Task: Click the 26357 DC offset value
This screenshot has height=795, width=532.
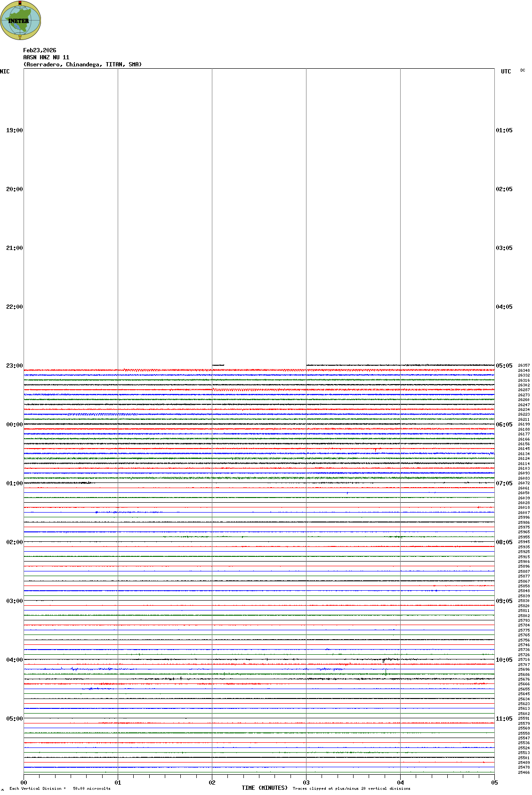Action: coord(524,365)
